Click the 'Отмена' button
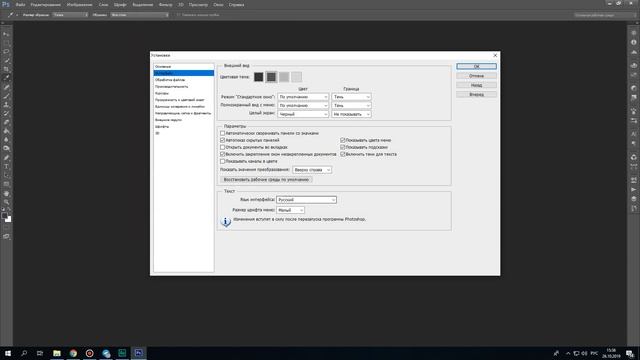The height and width of the screenshot is (360, 640). 476,76
